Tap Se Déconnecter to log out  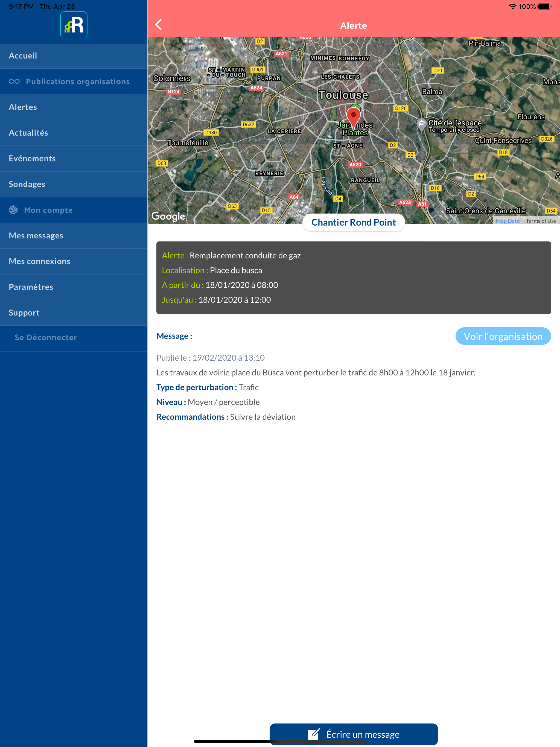pyautogui.click(x=74, y=338)
